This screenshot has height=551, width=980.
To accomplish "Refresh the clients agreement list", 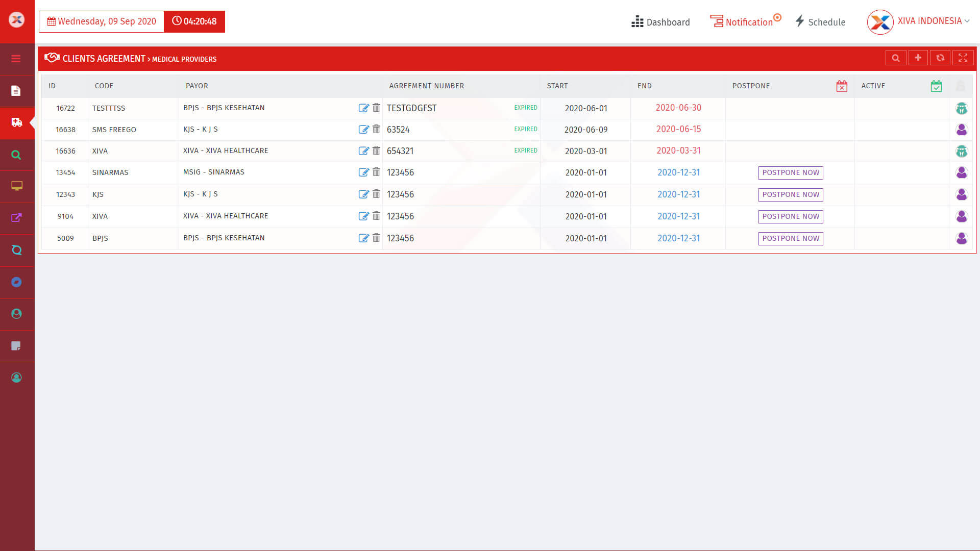I will point(940,58).
